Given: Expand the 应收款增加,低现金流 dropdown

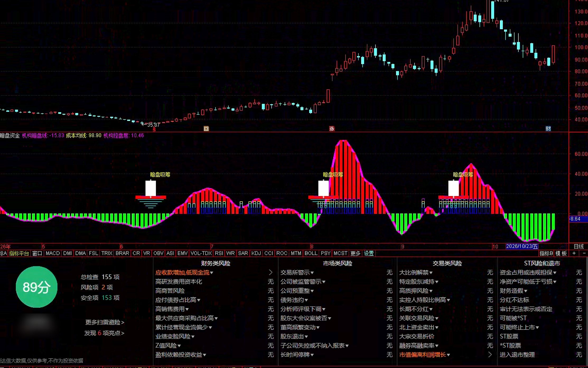Looking at the screenshot, I should [212, 273].
